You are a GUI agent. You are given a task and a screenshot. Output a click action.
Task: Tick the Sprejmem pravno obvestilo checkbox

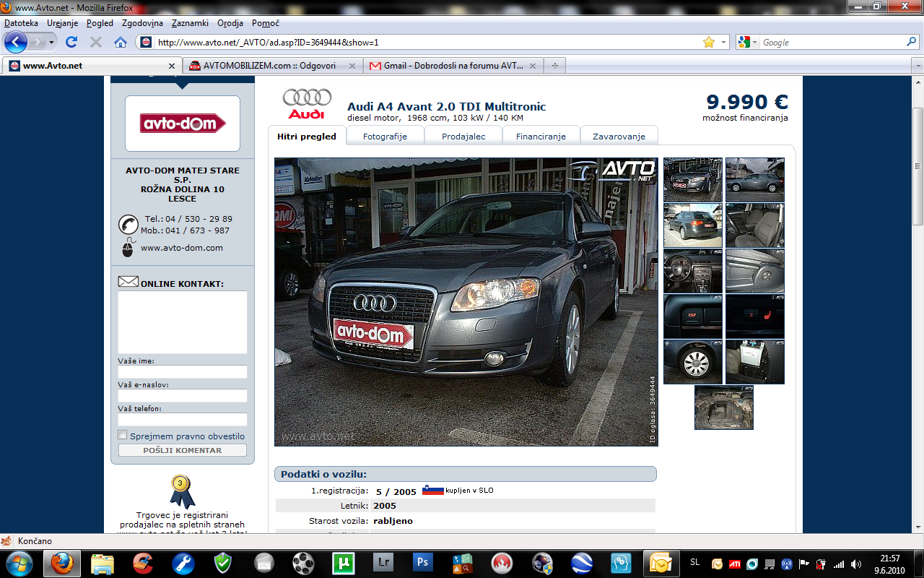[123, 435]
